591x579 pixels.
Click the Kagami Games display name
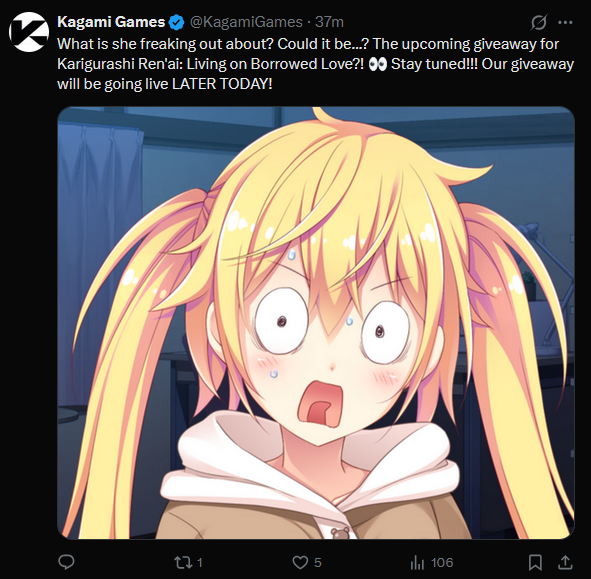[111, 22]
